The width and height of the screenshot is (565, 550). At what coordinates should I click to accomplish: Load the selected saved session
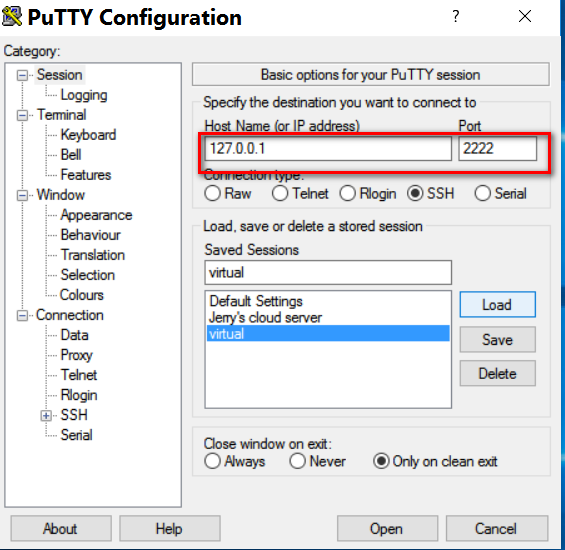click(497, 305)
